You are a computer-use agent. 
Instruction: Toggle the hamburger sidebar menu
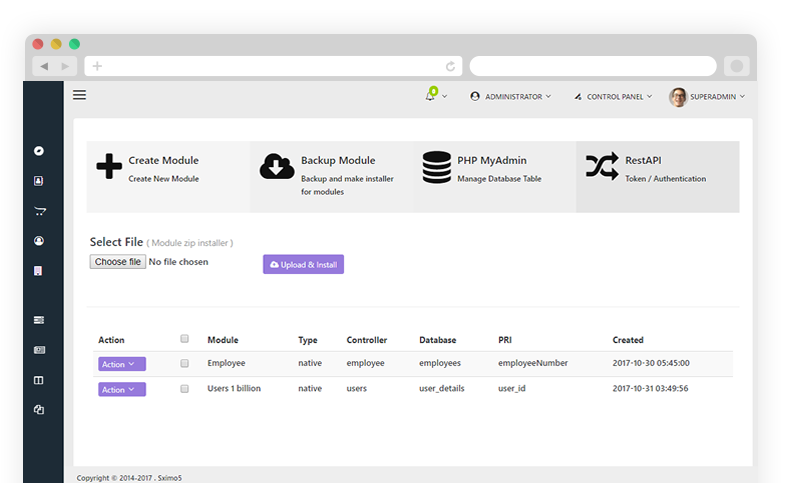click(x=80, y=96)
